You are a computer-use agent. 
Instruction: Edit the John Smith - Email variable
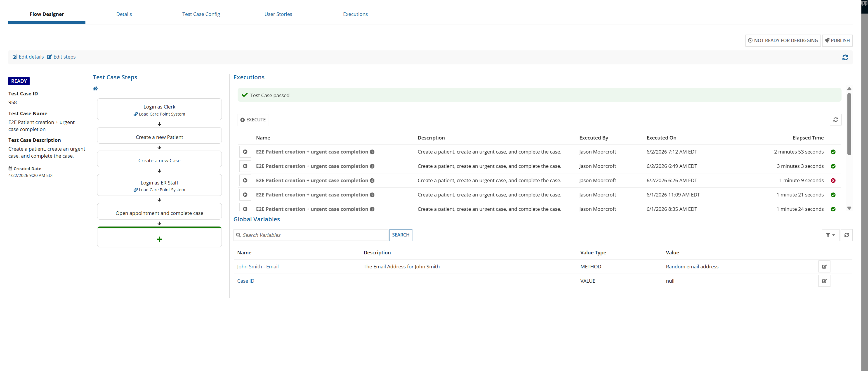(824, 267)
